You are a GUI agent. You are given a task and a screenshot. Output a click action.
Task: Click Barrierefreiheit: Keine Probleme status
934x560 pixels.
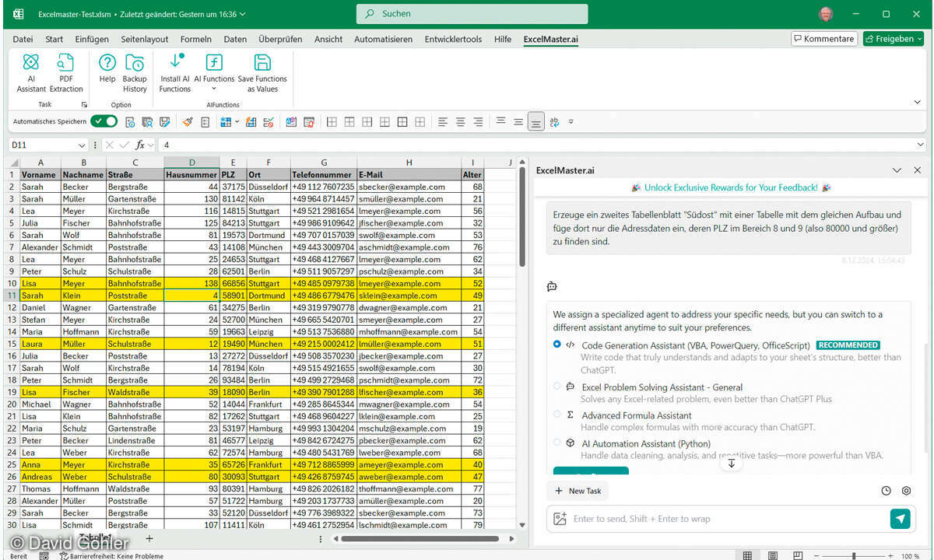114,555
